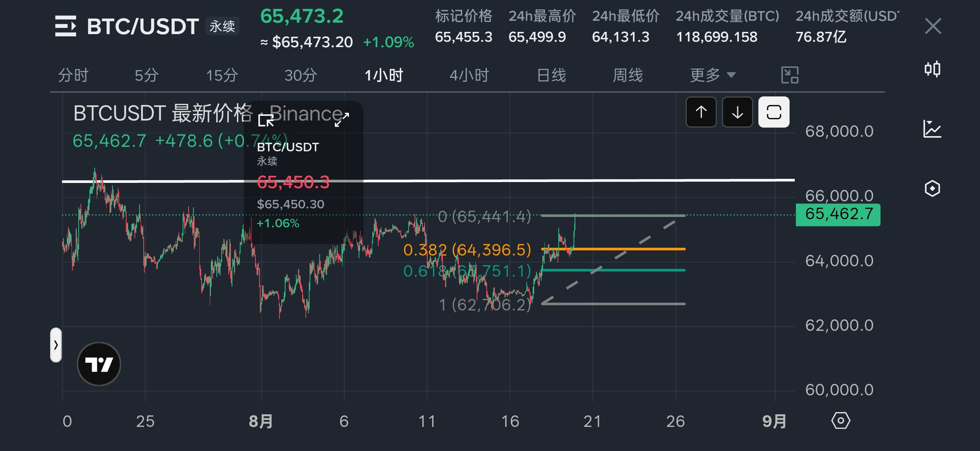Click the 25 date axis label
This screenshot has width=980, height=451.
click(145, 421)
